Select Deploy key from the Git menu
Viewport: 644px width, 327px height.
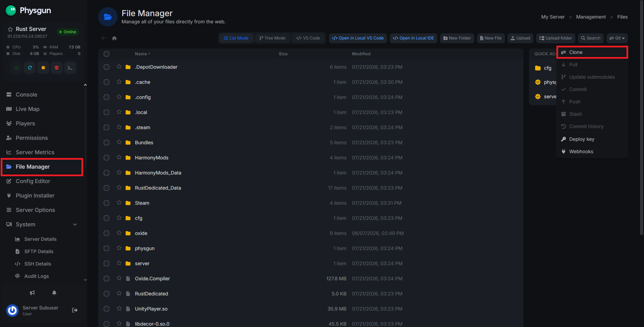[x=592, y=139]
